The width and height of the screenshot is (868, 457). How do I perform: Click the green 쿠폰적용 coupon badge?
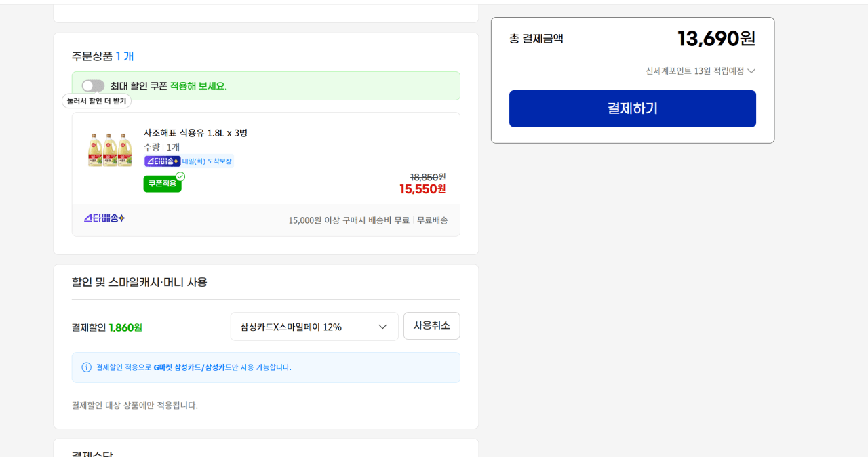(x=162, y=184)
